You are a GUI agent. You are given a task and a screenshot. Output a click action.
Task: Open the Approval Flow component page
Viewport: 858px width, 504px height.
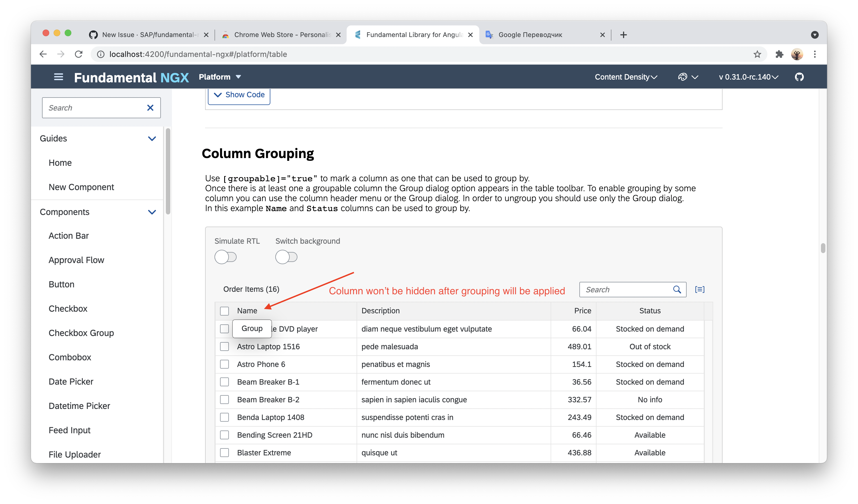pyautogui.click(x=76, y=260)
